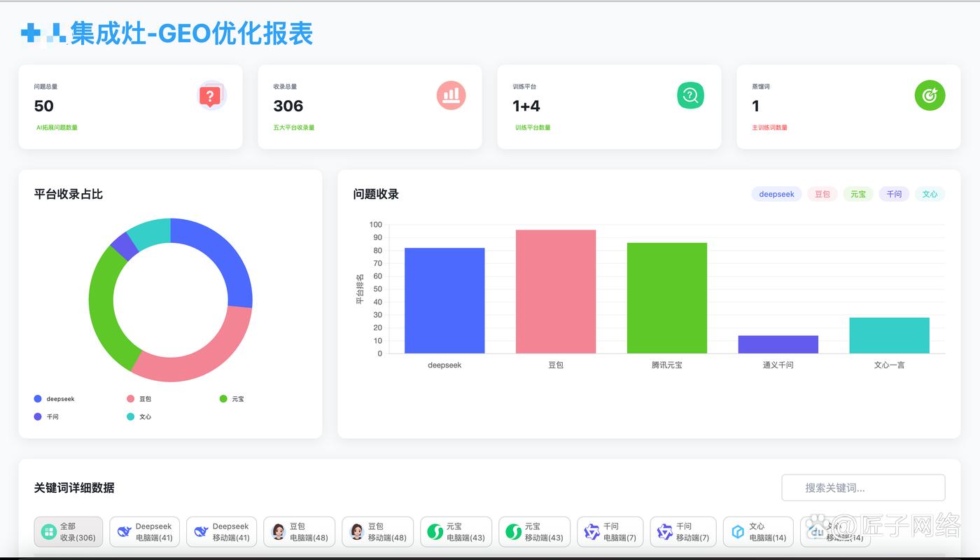Viewport: 980px width, 560px height.
Task: Click the blue deepseek bar in bar chart
Action: pyautogui.click(x=444, y=300)
